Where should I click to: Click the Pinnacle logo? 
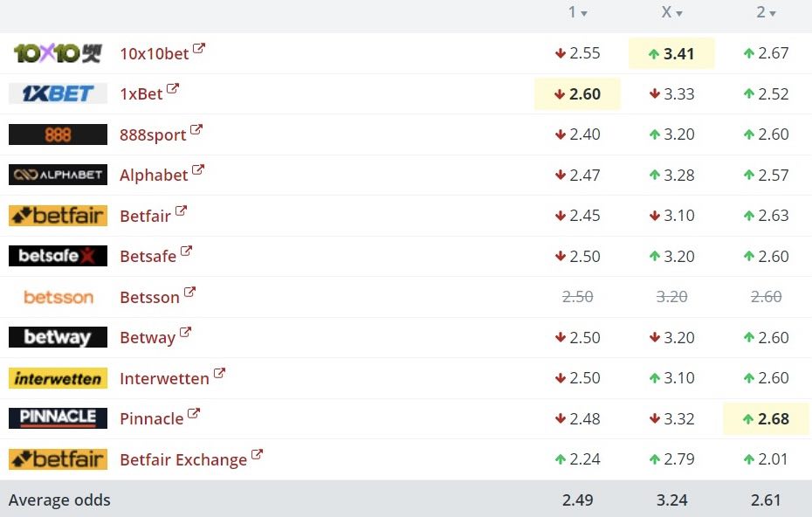pyautogui.click(x=58, y=418)
